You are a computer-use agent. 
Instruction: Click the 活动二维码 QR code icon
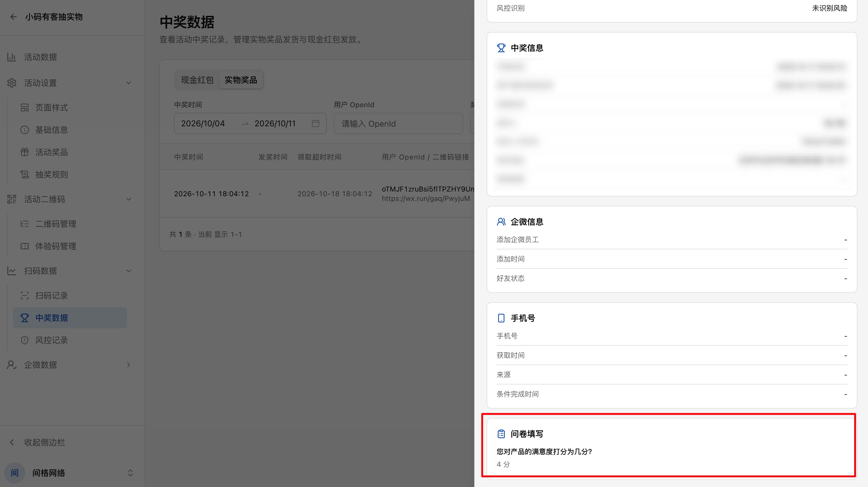point(12,199)
